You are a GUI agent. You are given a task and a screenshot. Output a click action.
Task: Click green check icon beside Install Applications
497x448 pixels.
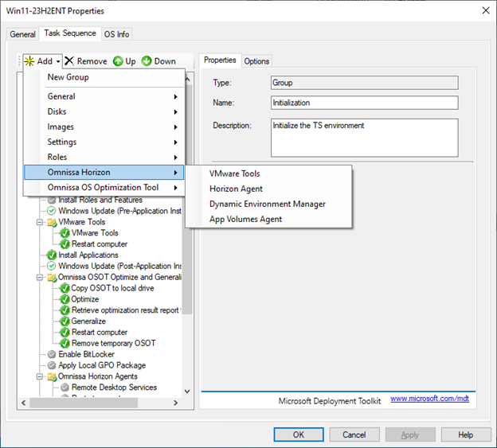click(x=52, y=255)
